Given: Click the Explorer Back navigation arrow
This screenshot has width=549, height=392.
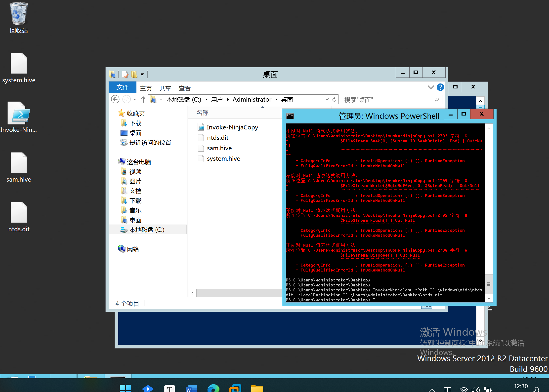Looking at the screenshot, I should tap(115, 100).
